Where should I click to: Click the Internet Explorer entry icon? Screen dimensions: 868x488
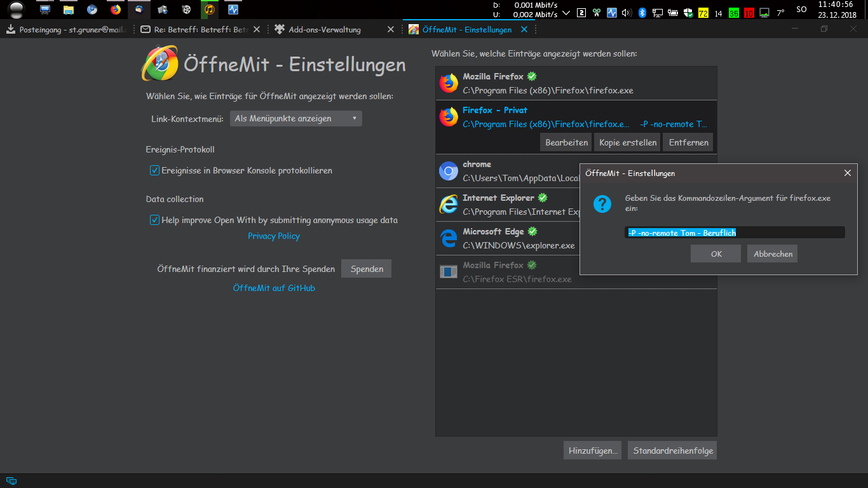point(449,205)
